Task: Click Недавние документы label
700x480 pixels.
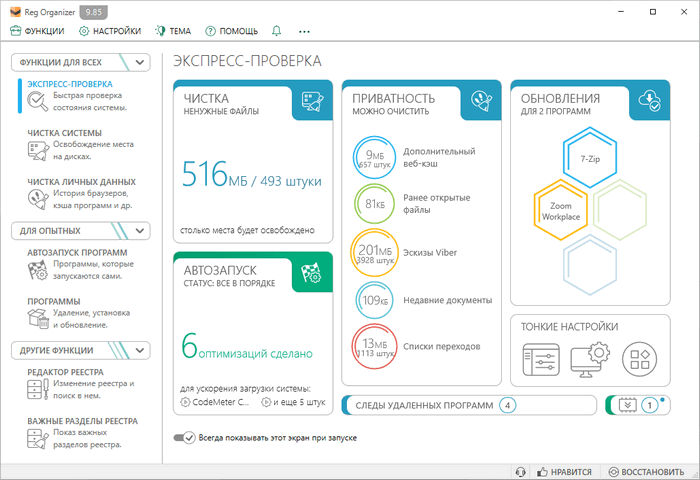Action: [448, 300]
